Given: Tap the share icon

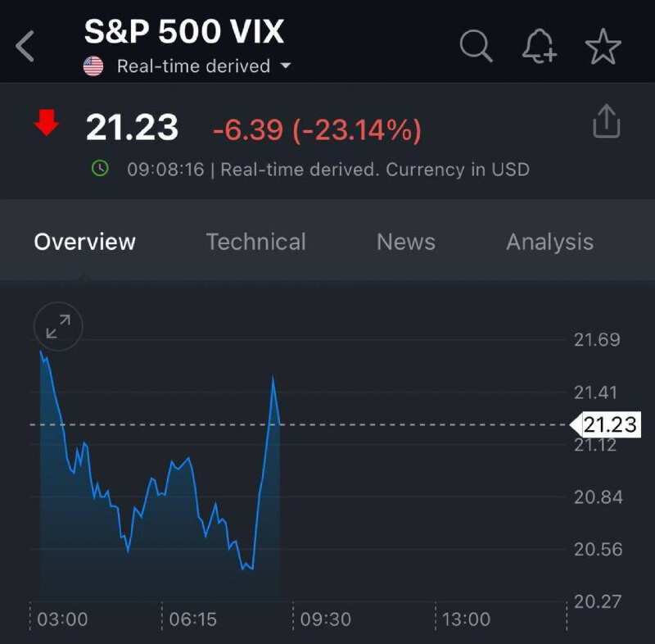Looking at the screenshot, I should click(606, 122).
